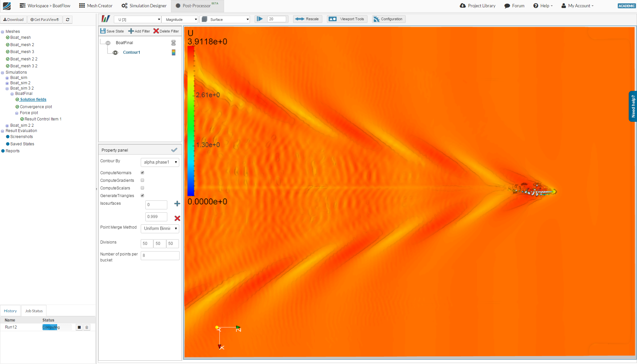
Task: Collapse the Simulations tree node
Action: pyautogui.click(x=2, y=73)
